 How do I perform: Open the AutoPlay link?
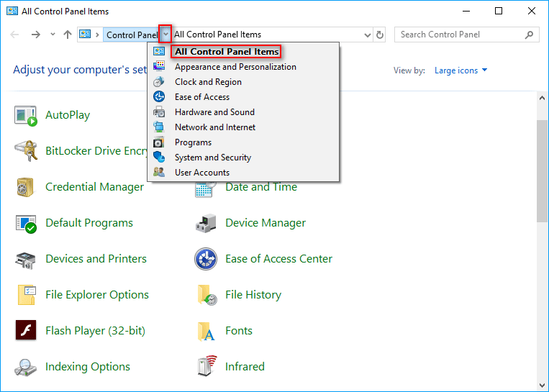pos(68,115)
